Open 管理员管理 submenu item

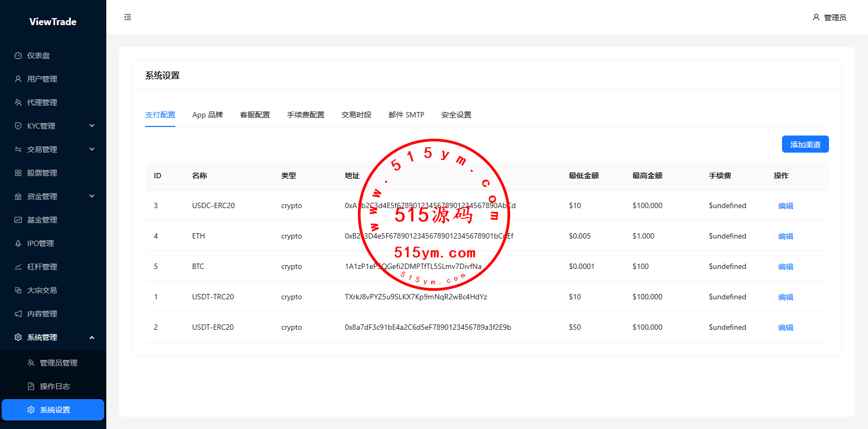coord(53,363)
